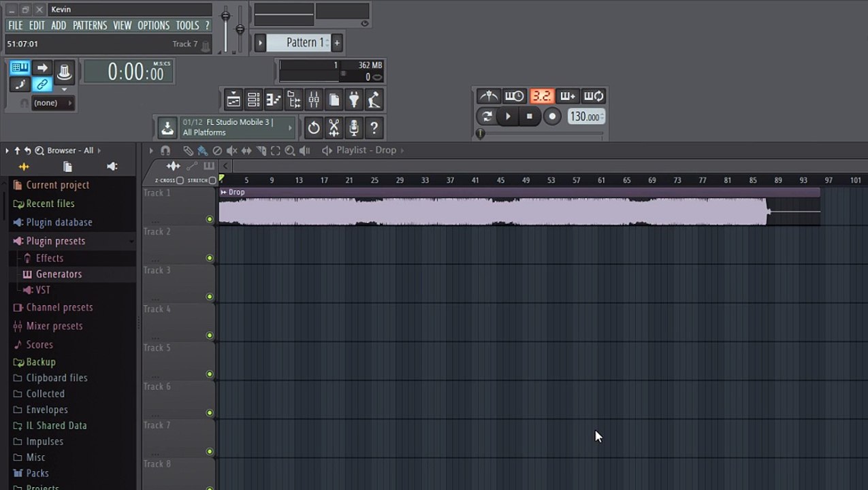This screenshot has width=868, height=490.
Task: Click the browser files filter icon
Action: [67, 167]
